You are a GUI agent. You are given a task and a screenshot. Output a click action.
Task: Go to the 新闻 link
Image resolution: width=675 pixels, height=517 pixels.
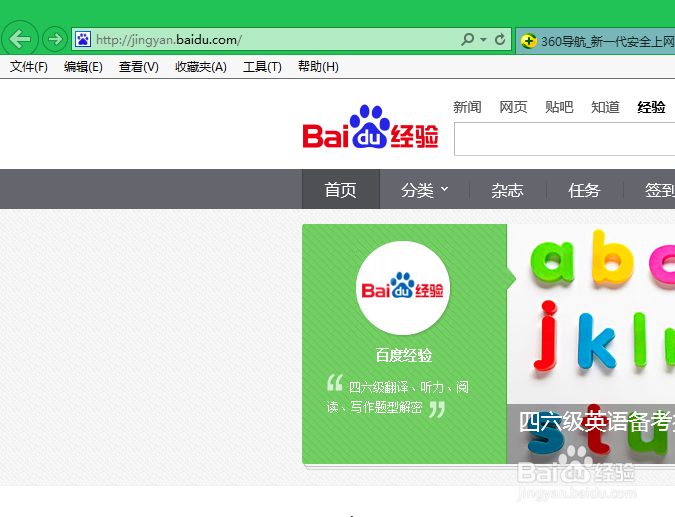point(467,107)
